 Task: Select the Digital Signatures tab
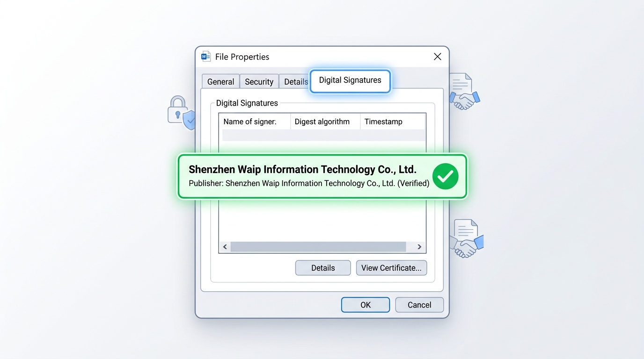pos(350,80)
